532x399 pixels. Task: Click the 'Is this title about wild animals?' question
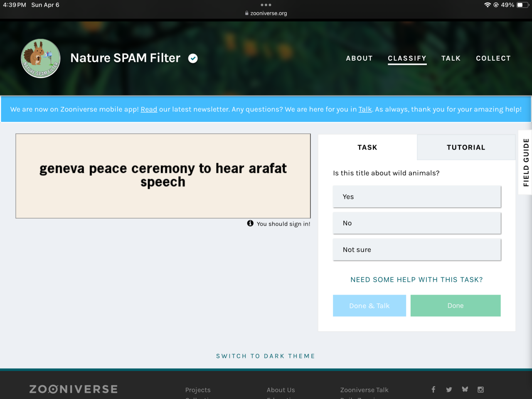click(x=386, y=173)
